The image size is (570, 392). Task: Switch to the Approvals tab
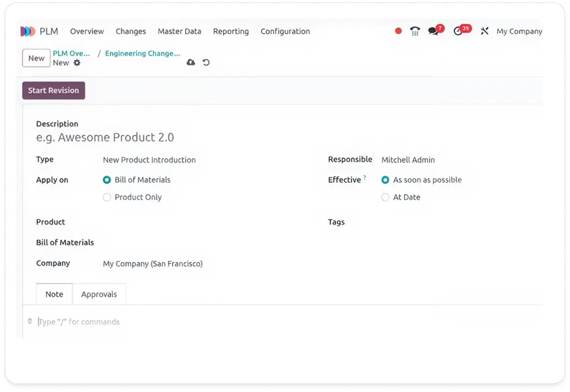[99, 294]
